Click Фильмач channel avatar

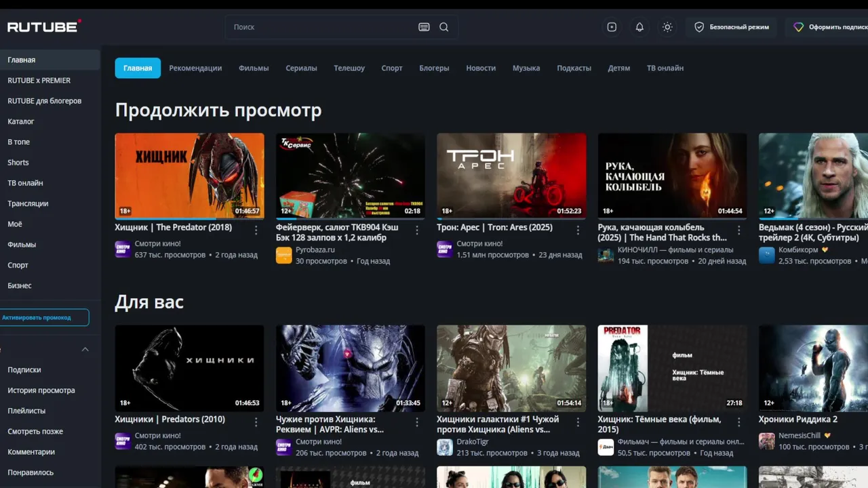coord(606,447)
